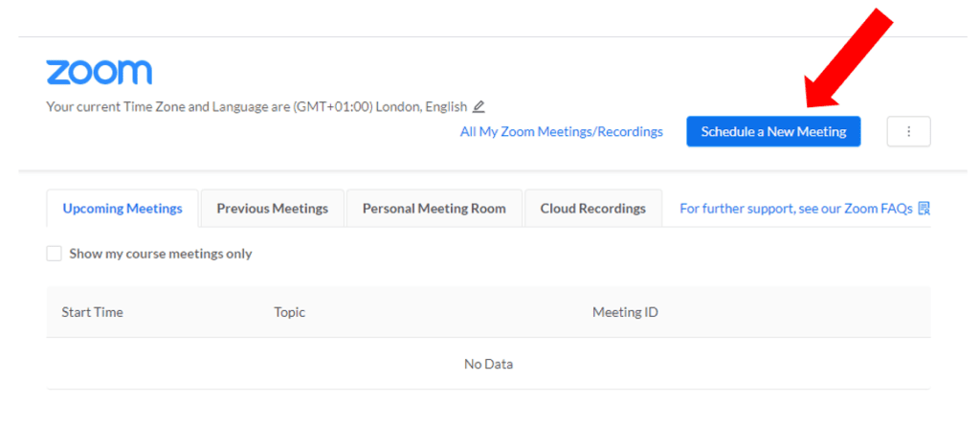Enable the Show my course meetings only checkbox
The height and width of the screenshot is (425, 980).
click(x=55, y=254)
